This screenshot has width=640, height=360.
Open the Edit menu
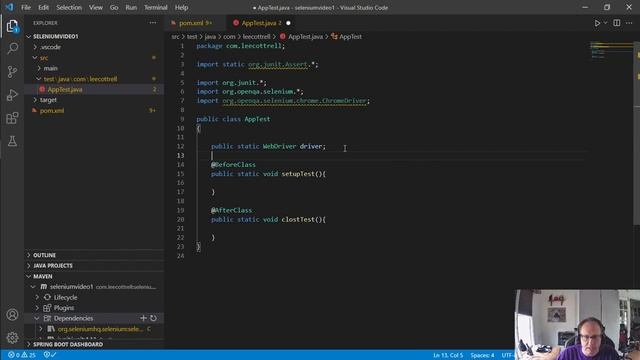coord(43,7)
